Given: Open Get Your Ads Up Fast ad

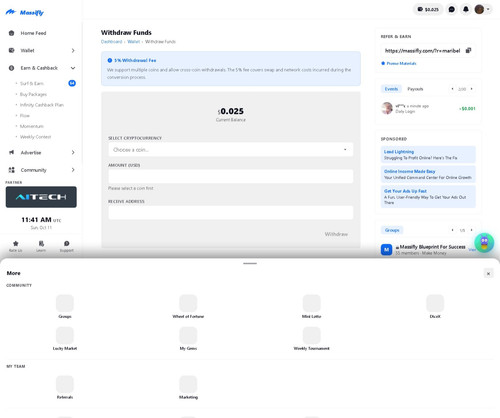Looking at the screenshot, I should coord(428,196).
